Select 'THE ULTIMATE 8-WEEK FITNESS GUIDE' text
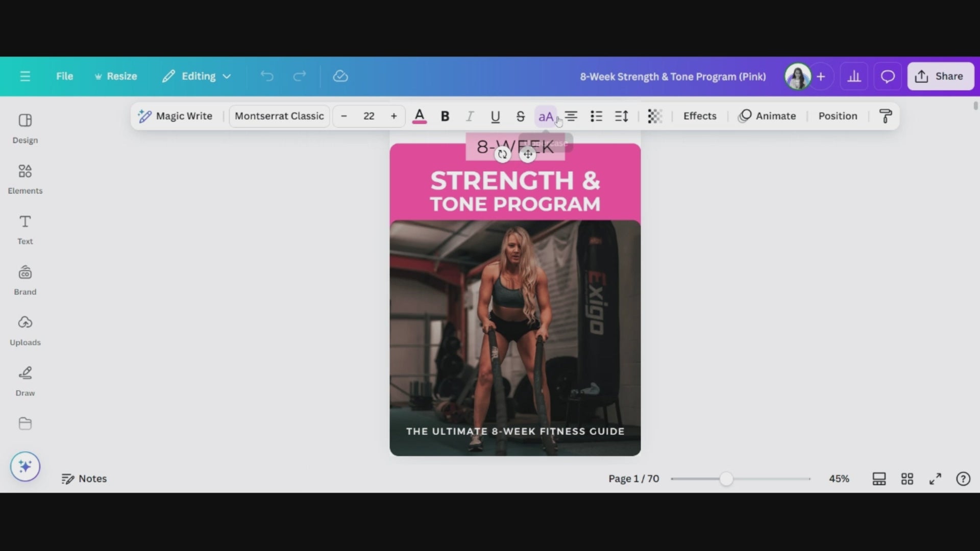 point(515,431)
